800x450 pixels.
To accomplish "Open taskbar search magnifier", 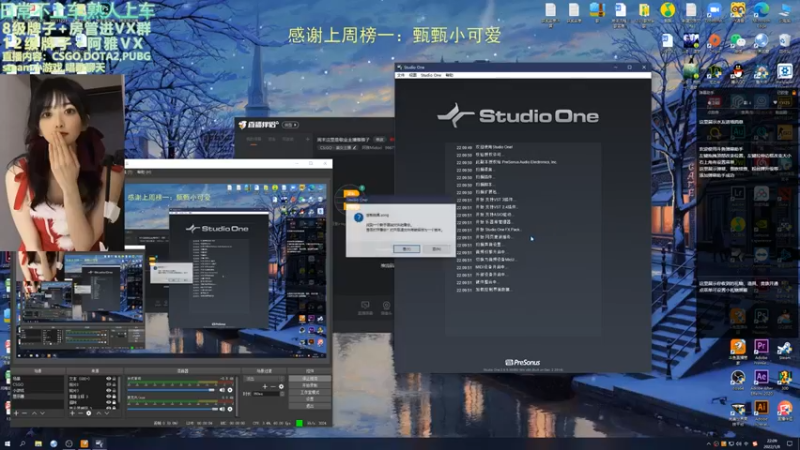I will 22,443.
